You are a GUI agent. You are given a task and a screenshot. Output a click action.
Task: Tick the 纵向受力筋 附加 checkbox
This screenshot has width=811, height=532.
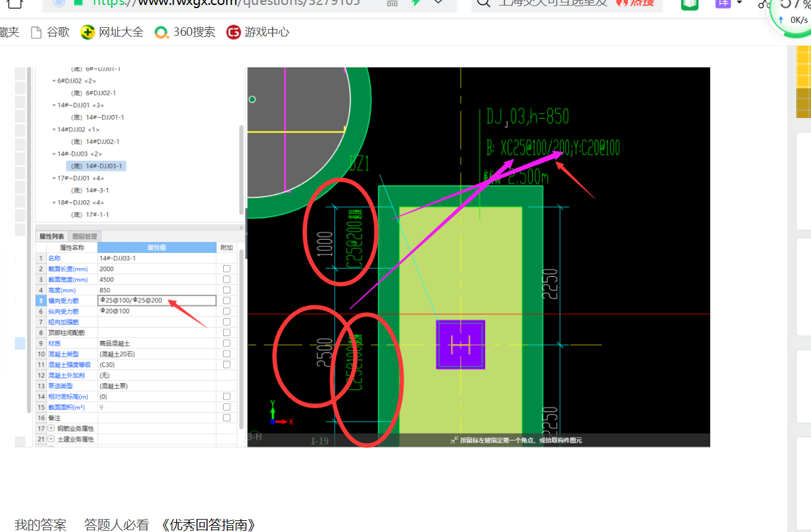[227, 311]
